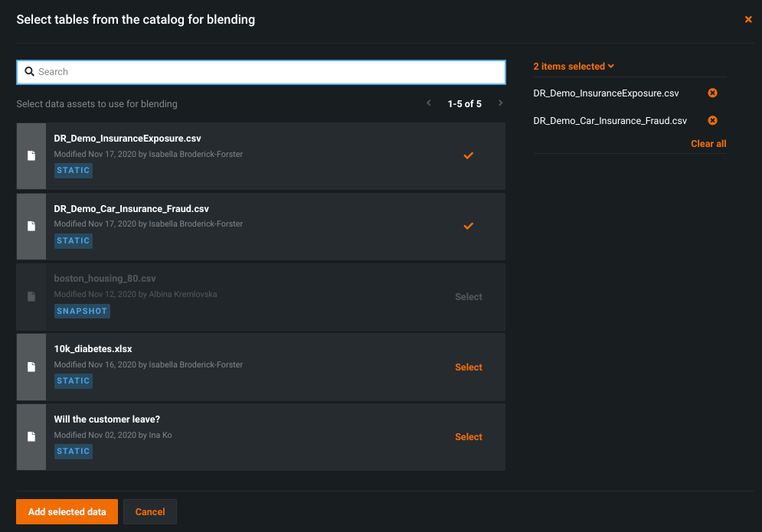
Task: Click the file icon for DR_Demo_Car_Insurance_Fraud.csv
Action: point(31,226)
